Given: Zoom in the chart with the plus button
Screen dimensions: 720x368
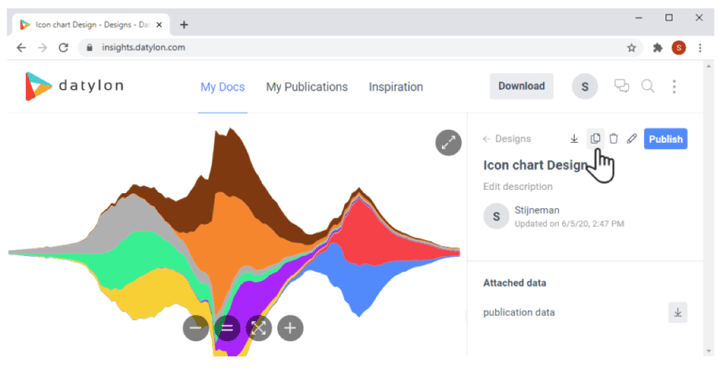Looking at the screenshot, I should [x=290, y=328].
